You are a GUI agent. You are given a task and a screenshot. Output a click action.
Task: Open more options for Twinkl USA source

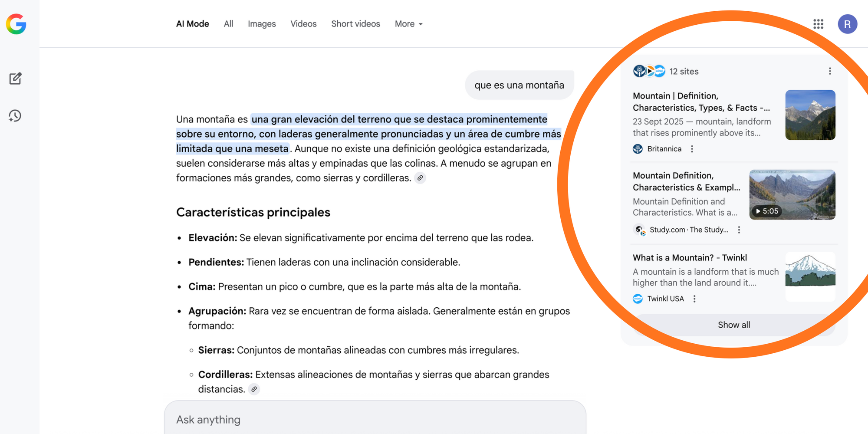pyautogui.click(x=694, y=299)
